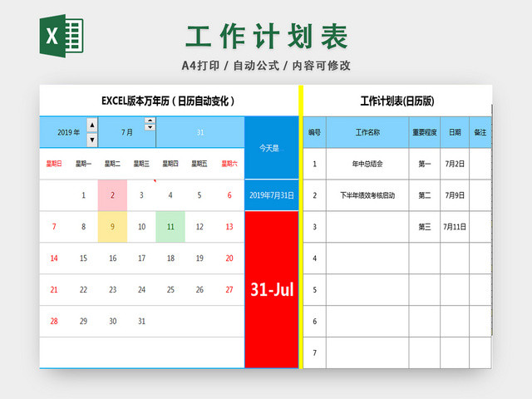Select pink highlighted day 2
Screen dimensions: 532x399
[112, 195]
